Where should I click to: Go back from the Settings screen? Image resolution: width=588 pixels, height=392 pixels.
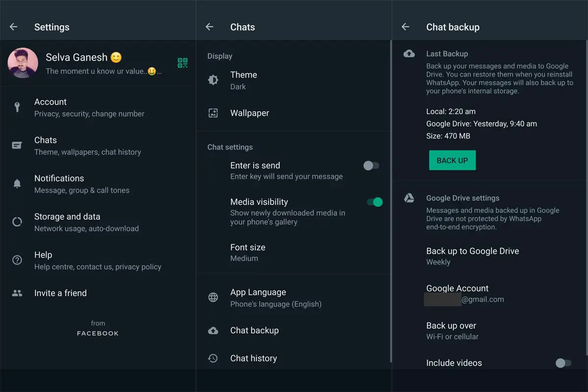[x=13, y=27]
